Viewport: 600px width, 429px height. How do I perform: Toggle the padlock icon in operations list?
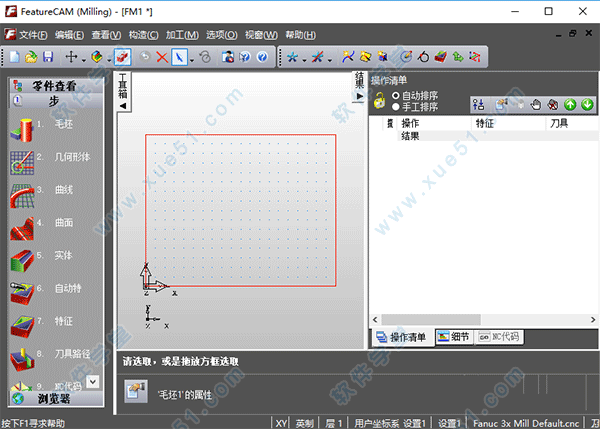(x=379, y=101)
